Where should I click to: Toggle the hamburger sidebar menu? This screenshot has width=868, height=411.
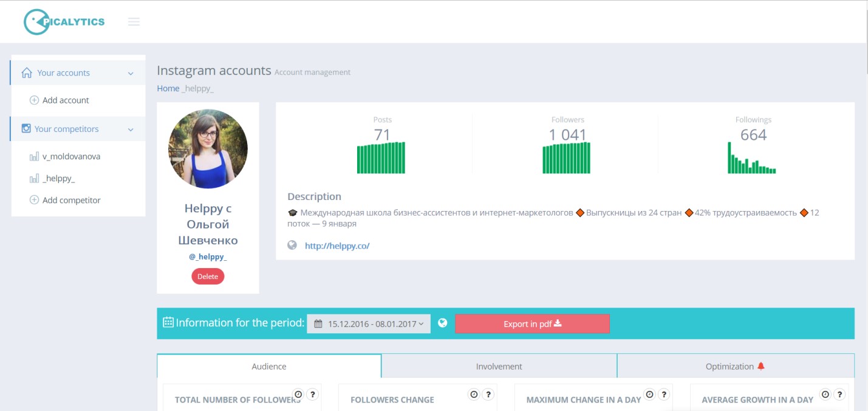(x=134, y=22)
